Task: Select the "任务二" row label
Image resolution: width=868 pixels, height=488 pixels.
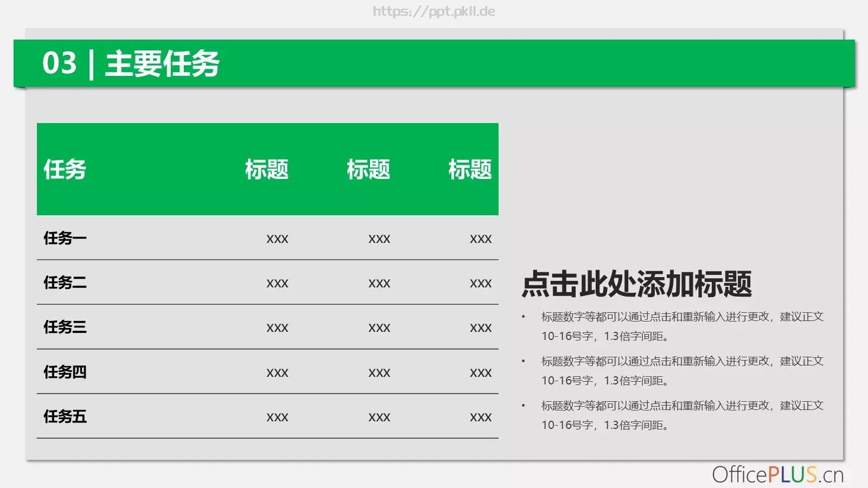Action: click(65, 282)
